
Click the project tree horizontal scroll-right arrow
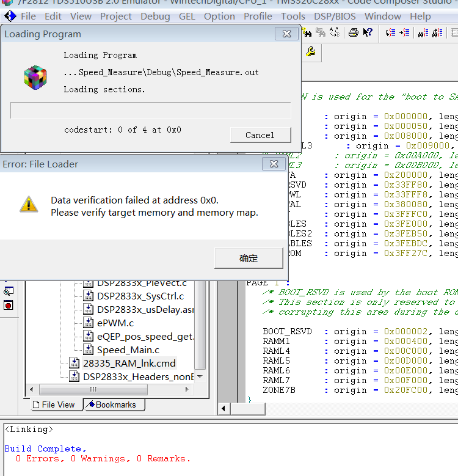click(x=187, y=389)
